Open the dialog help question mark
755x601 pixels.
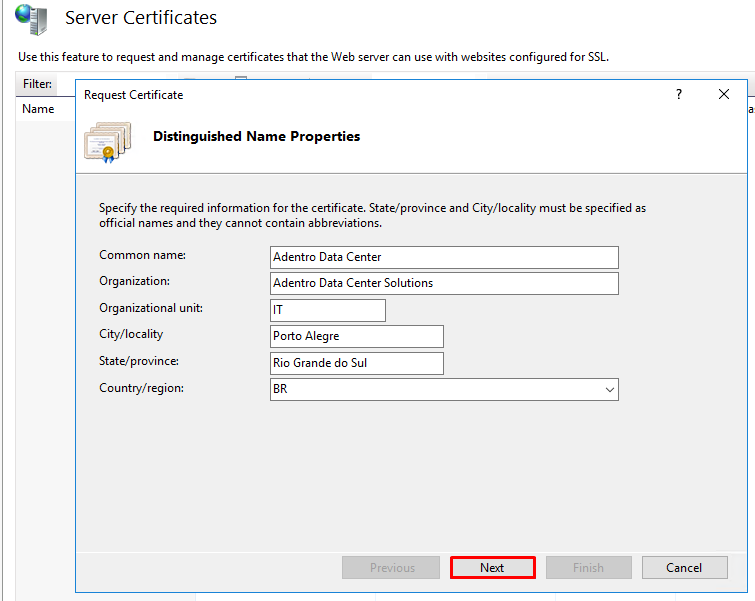click(679, 94)
